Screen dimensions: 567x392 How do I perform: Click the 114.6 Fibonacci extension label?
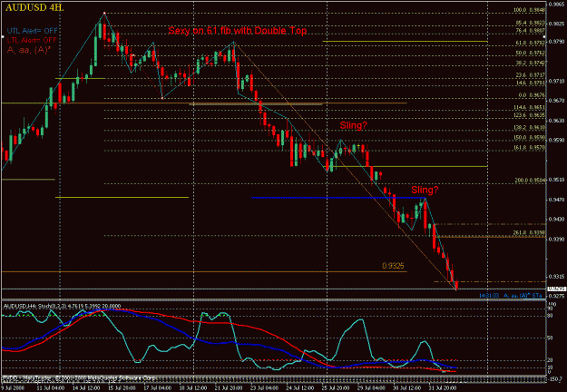(530, 107)
